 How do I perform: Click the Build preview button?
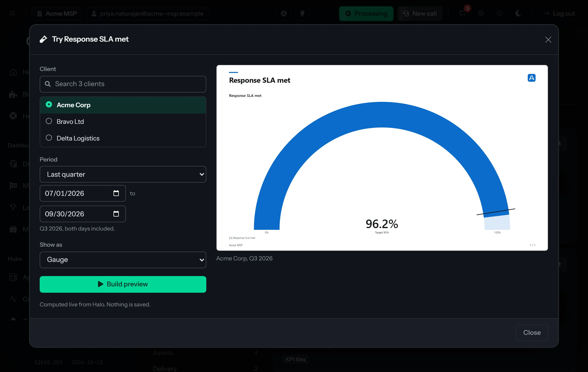[x=123, y=284]
